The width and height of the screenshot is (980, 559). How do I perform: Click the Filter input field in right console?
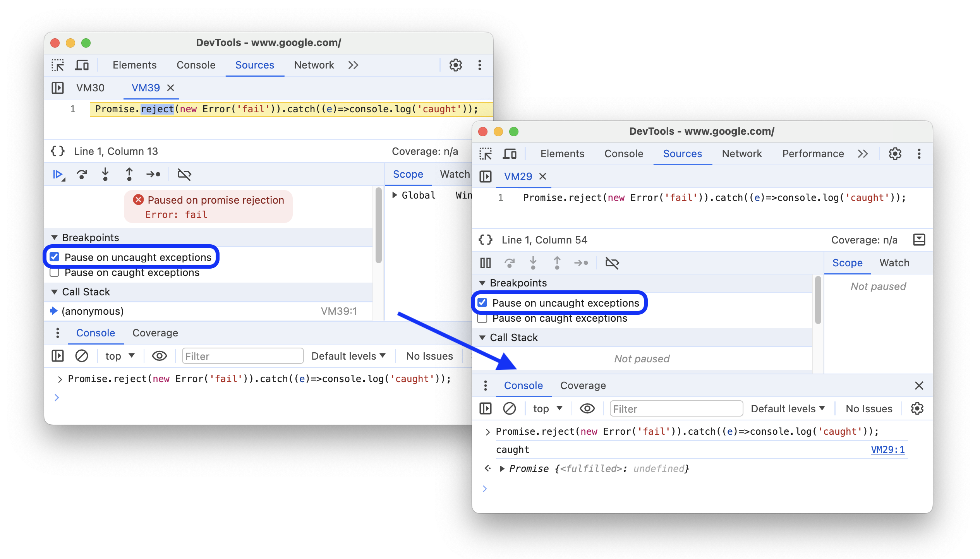click(673, 408)
